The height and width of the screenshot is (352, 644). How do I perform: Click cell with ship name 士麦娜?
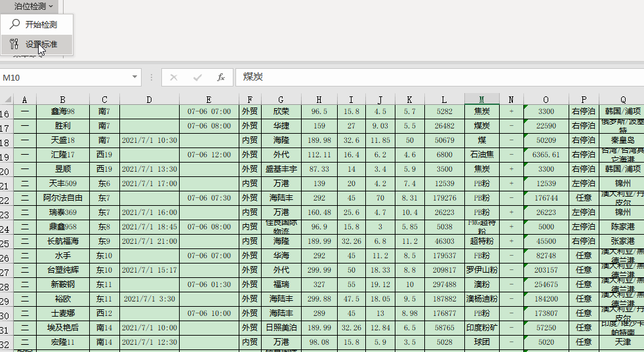[63, 313]
